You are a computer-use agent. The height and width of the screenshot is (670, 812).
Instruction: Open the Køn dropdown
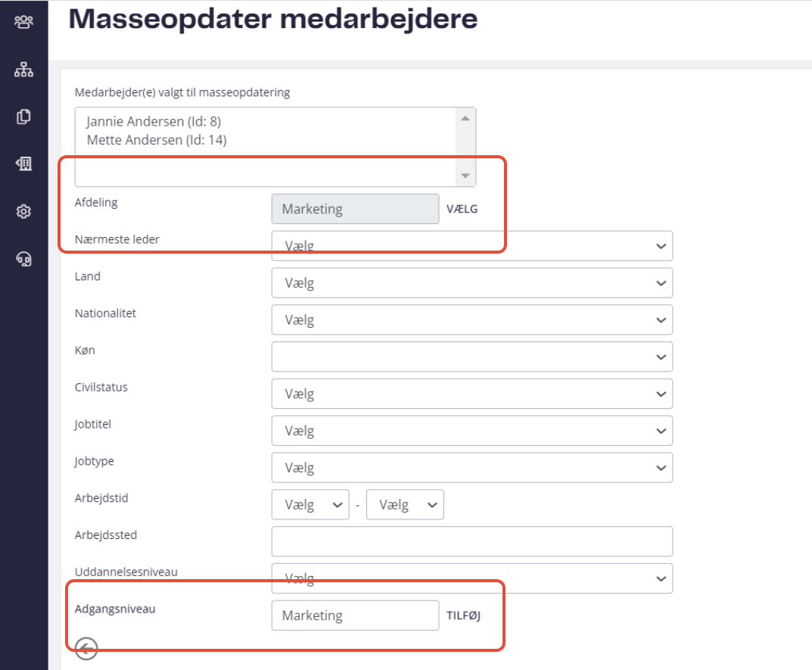(471, 357)
